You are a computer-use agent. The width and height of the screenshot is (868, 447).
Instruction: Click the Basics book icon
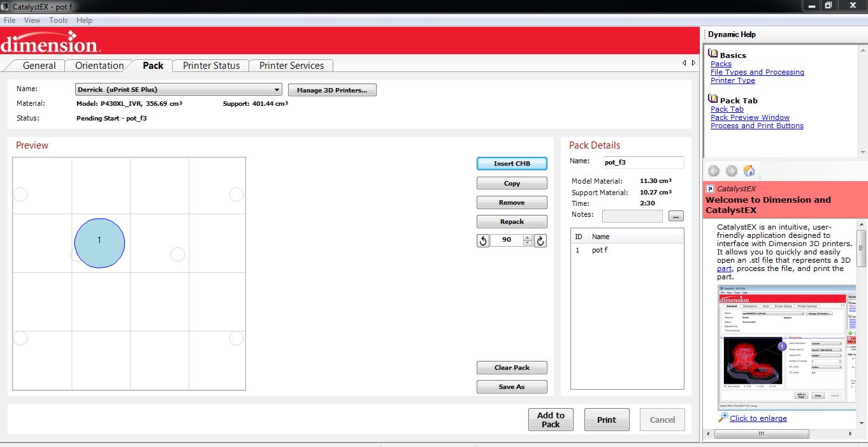714,55
